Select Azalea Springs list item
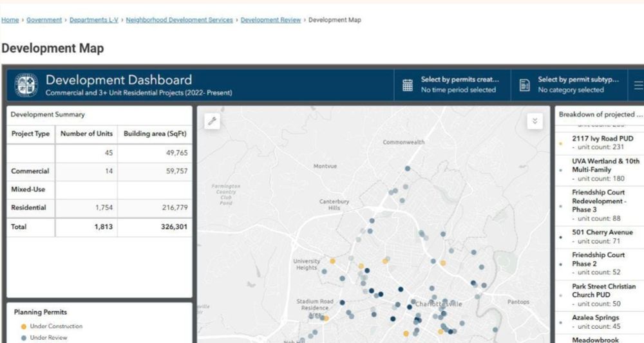 click(x=600, y=322)
